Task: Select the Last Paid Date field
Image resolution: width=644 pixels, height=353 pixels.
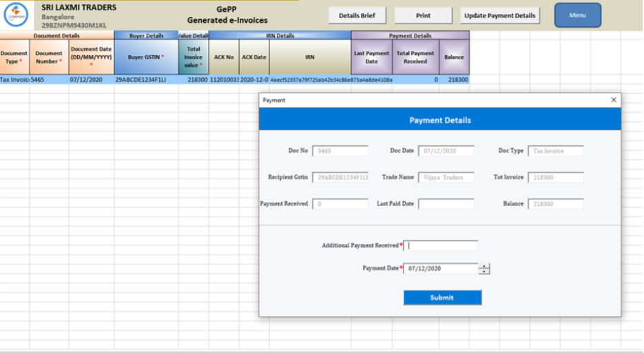Action: pyautogui.click(x=446, y=204)
